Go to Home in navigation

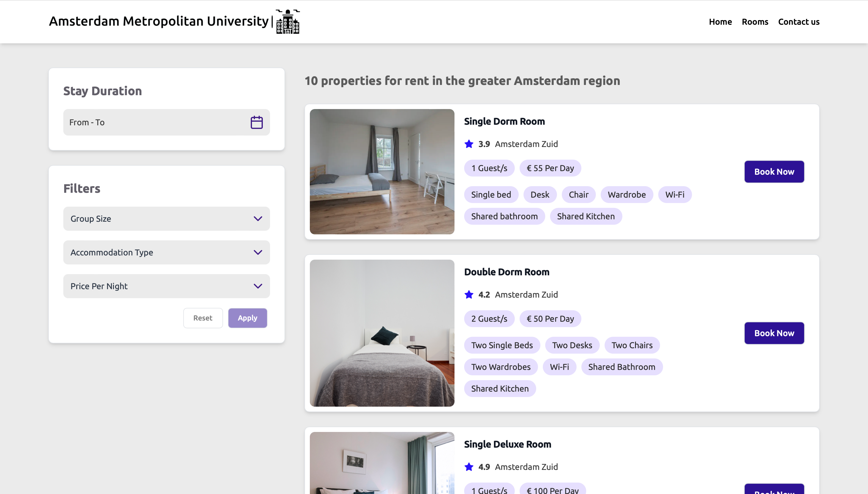tap(720, 22)
